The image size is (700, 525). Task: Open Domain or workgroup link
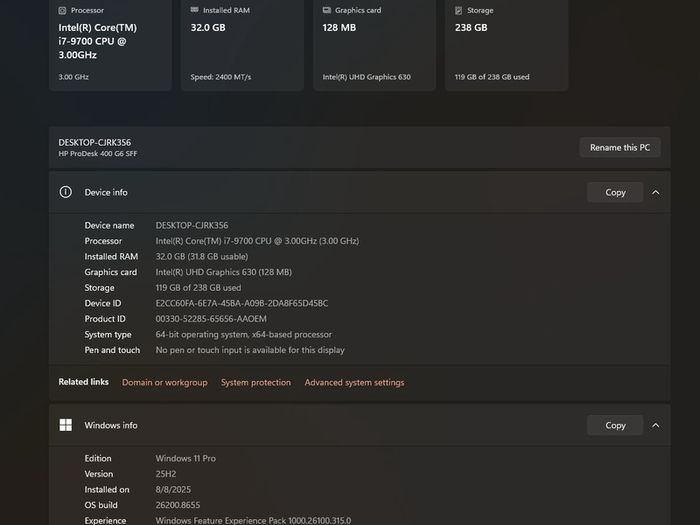pos(165,383)
